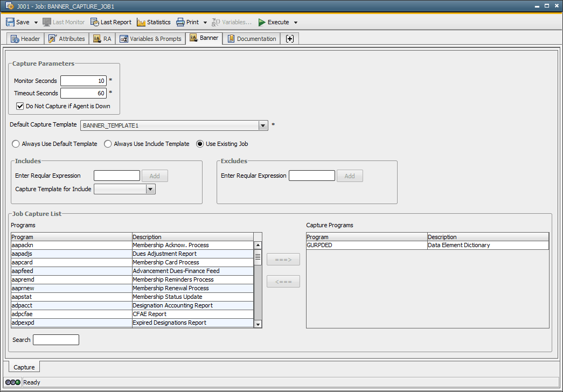Click the GURPDED capture program row
Viewport: 563px width, 392px height.
(427, 245)
